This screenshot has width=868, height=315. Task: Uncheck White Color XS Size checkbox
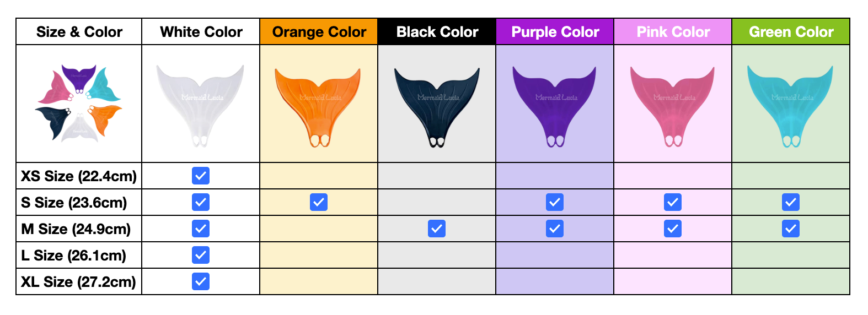pos(201,176)
